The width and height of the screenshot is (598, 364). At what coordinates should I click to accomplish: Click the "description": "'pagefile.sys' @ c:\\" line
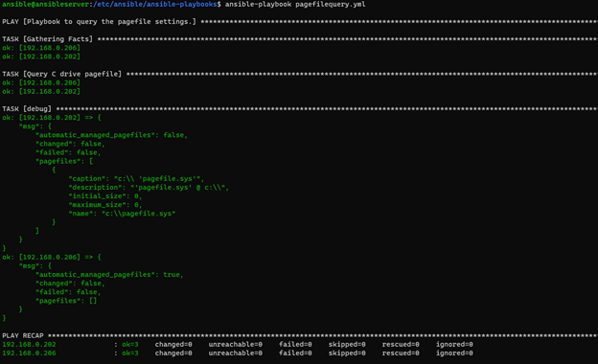pos(149,188)
